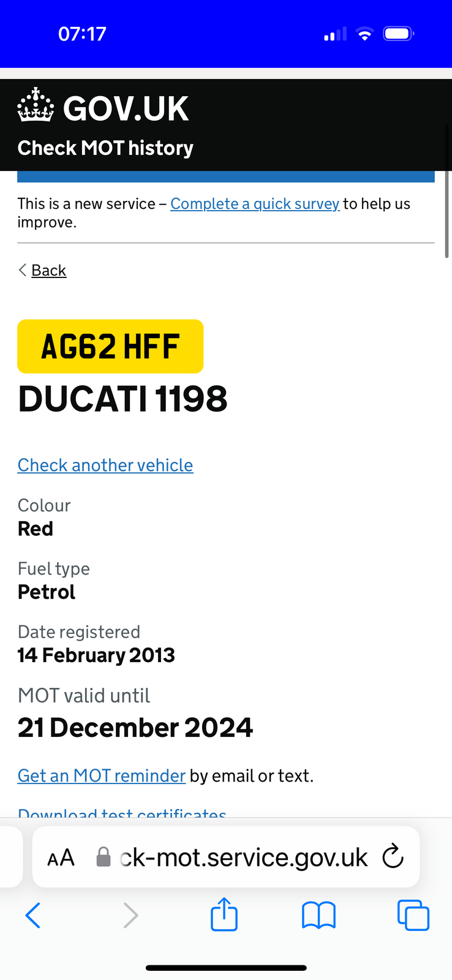Tap the Check MOT history header title
The image size is (452, 980).
(105, 148)
